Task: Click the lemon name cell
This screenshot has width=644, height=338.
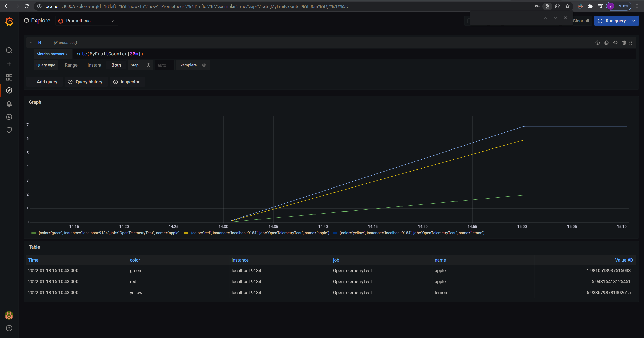Action: pos(441,293)
